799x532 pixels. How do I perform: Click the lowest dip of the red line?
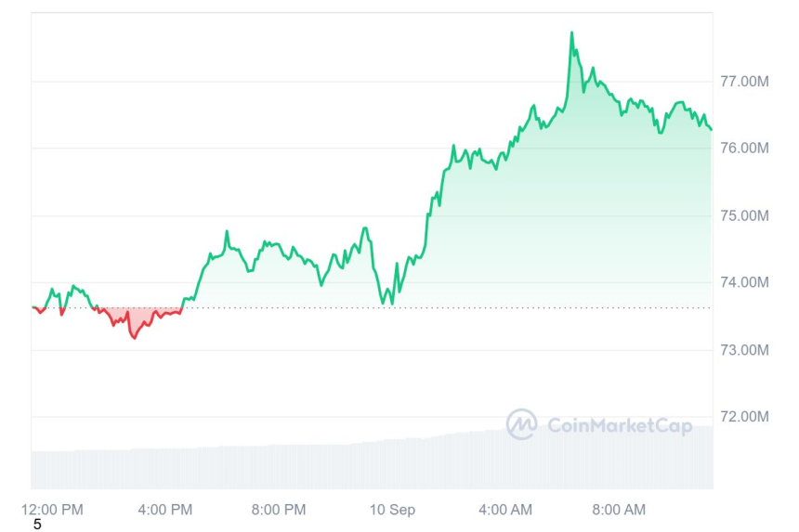pyautogui.click(x=134, y=337)
